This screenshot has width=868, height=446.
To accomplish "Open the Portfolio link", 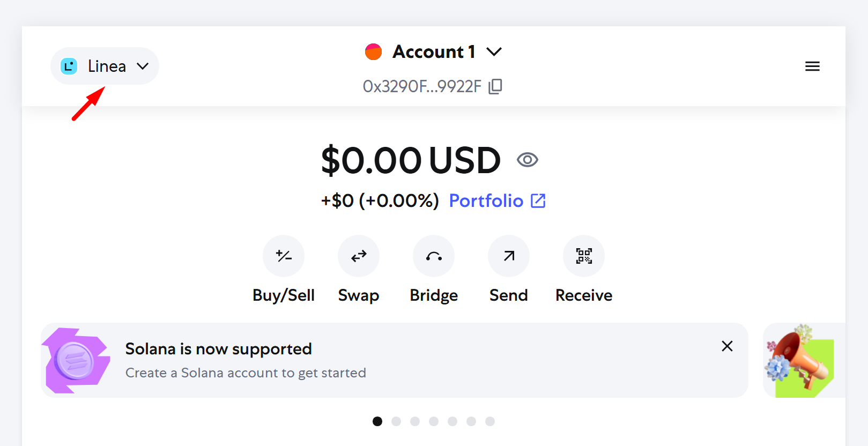I will 497,200.
